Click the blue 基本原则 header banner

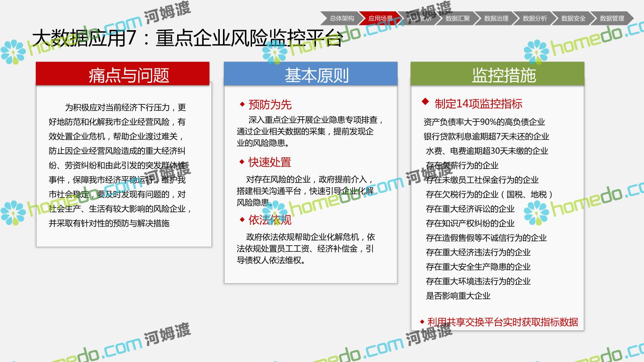coord(310,74)
